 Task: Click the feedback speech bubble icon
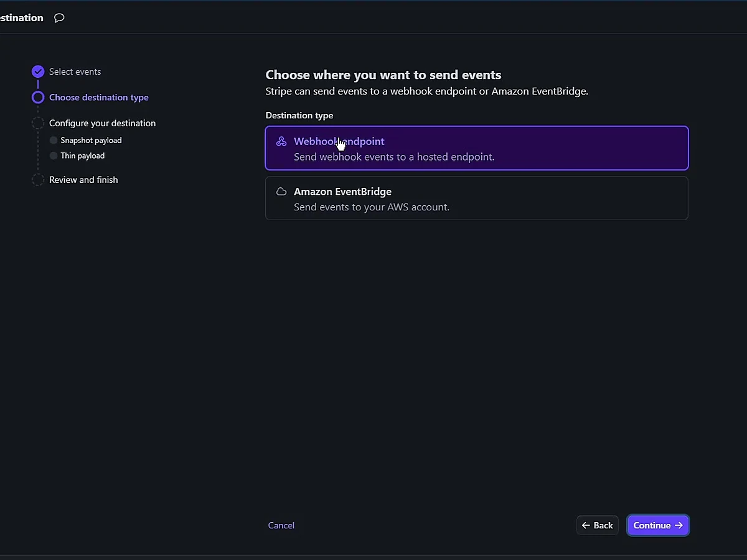click(x=59, y=18)
